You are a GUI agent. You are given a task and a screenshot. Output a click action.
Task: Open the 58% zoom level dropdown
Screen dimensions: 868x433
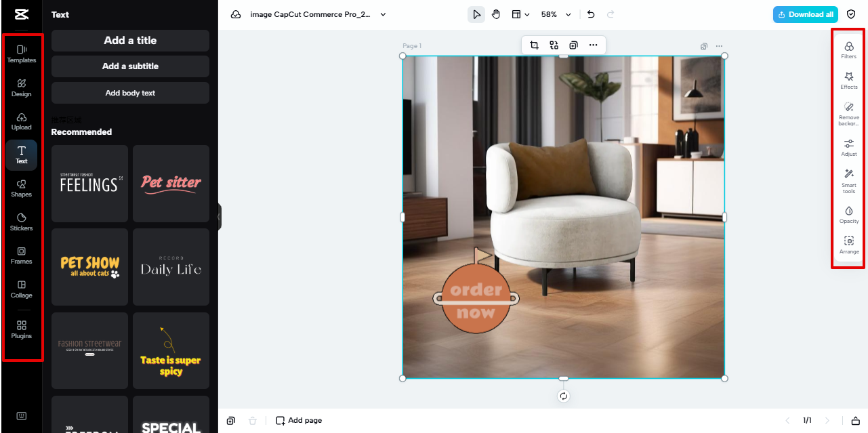[556, 14]
